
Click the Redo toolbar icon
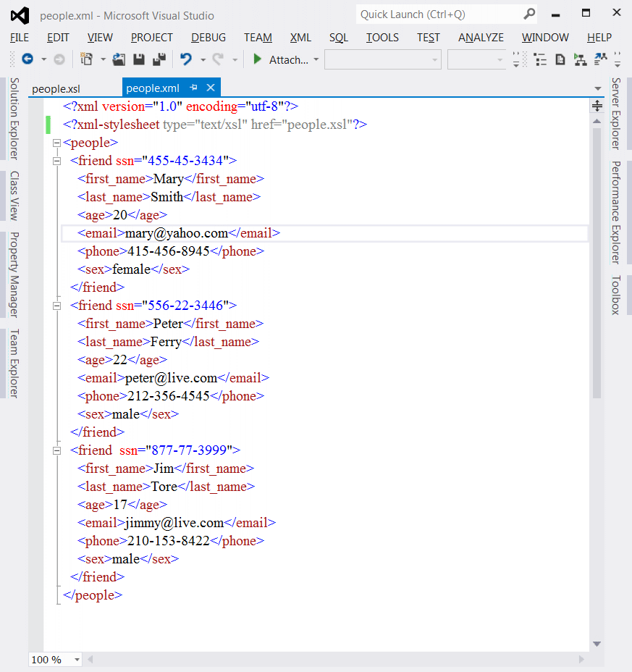point(218,59)
